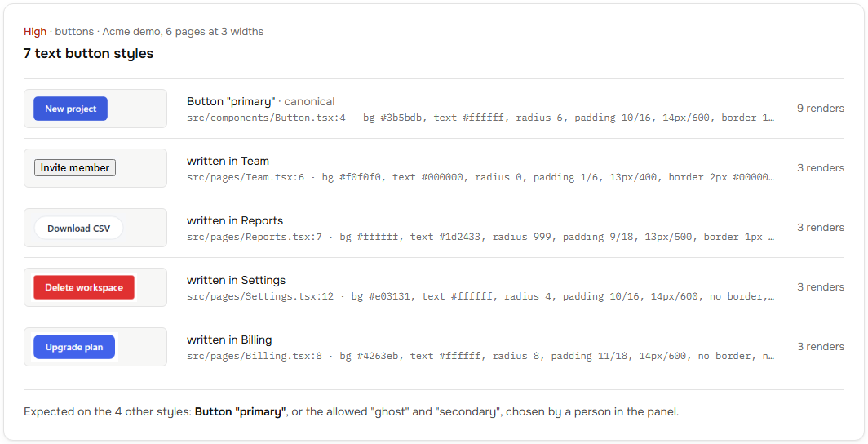Click the src/pages/Settings.tsx:12 style details
Image resolution: width=868 pixels, height=444 pixels.
click(x=480, y=296)
